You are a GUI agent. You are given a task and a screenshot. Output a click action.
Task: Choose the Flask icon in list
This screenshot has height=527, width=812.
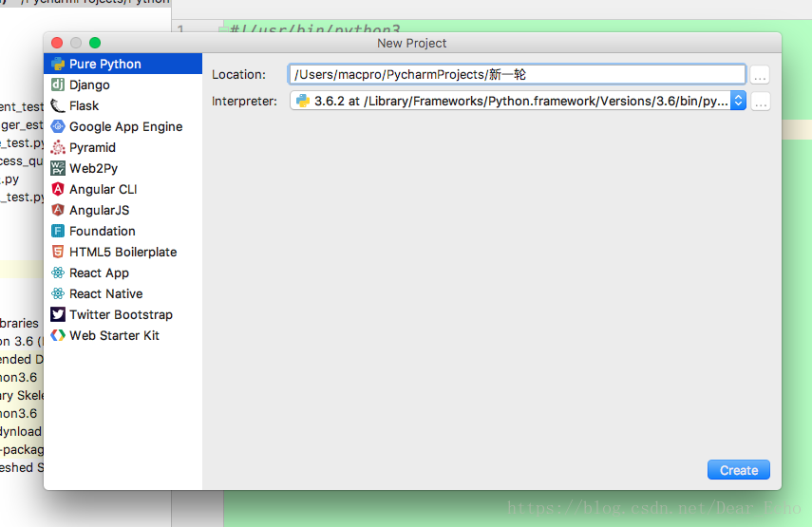tap(58, 105)
